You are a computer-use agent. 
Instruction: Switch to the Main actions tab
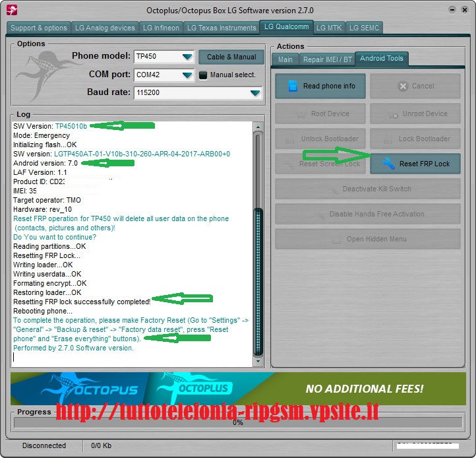285,59
